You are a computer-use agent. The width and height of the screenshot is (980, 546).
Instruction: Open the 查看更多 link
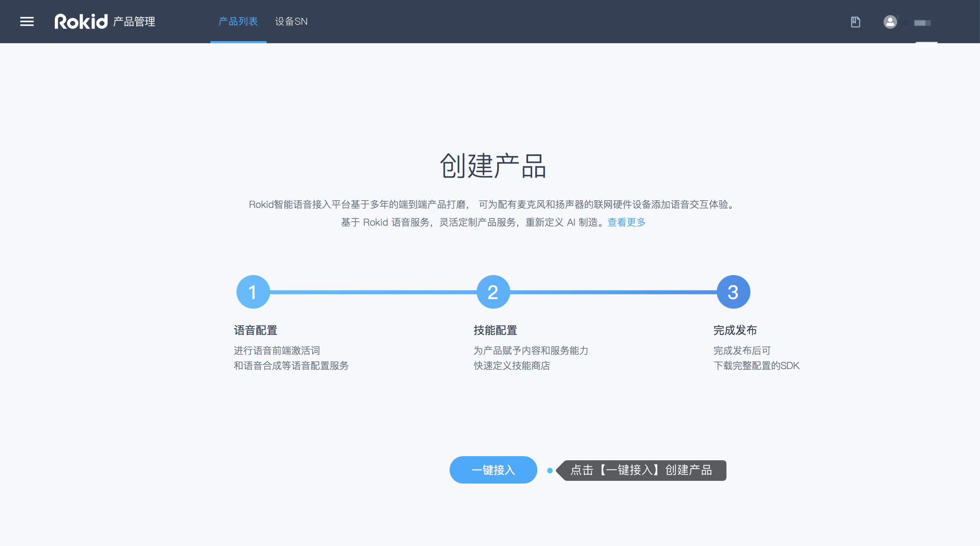click(626, 222)
